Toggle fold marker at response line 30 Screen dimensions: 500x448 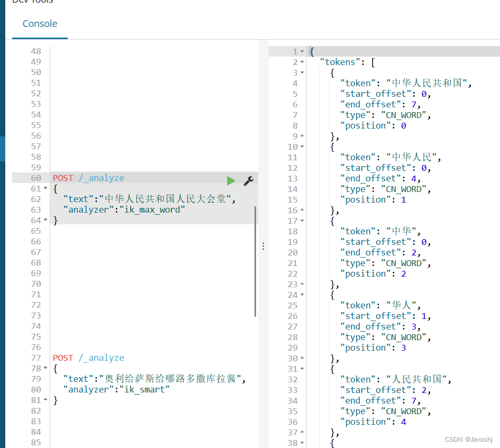302,358
